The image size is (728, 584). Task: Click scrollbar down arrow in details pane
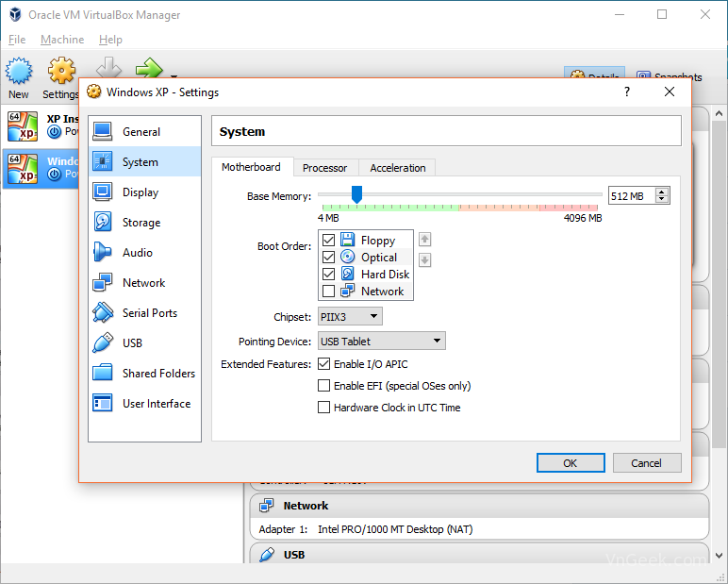tap(719, 555)
